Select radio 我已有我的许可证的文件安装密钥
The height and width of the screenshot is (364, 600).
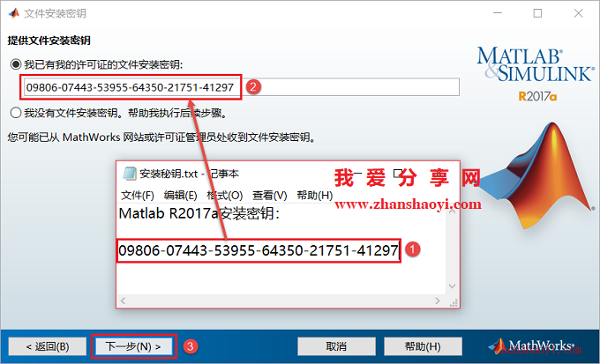click(16, 64)
